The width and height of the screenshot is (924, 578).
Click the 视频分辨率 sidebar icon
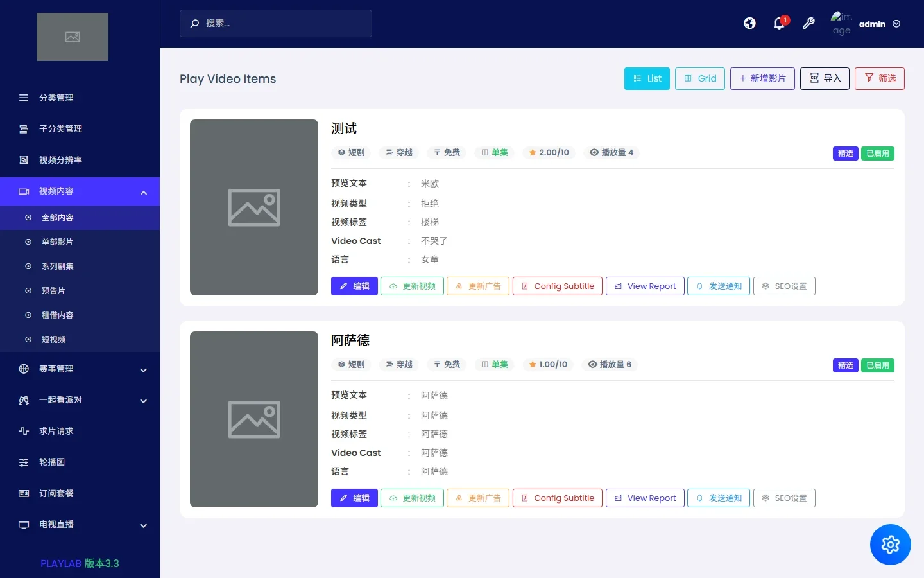(24, 160)
